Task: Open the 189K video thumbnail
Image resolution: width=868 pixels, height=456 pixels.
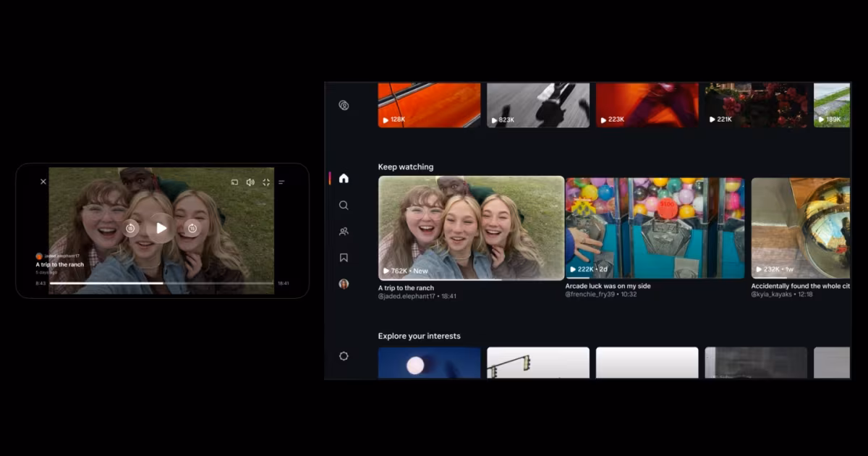Action: tap(832, 105)
